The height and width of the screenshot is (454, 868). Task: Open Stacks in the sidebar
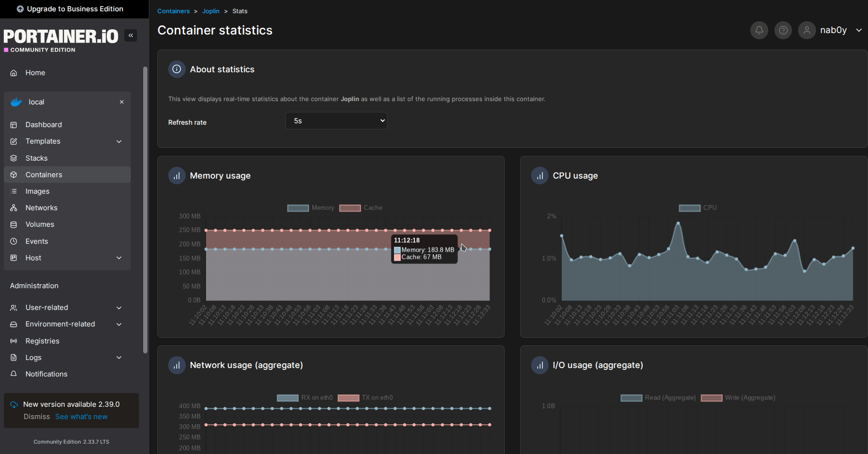click(x=36, y=158)
